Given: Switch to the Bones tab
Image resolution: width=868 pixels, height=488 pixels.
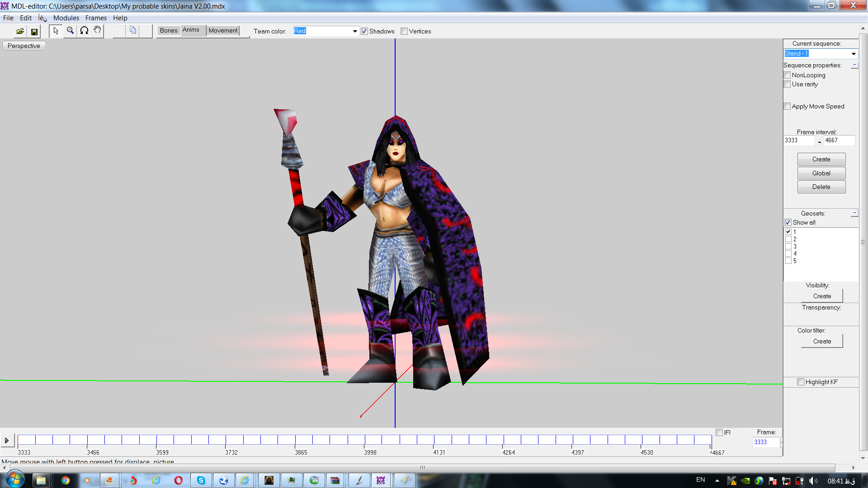Looking at the screenshot, I should coord(169,30).
